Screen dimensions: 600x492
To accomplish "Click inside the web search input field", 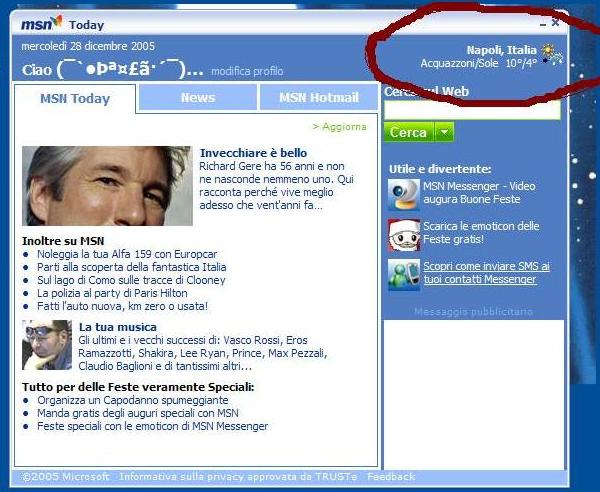I will click(x=472, y=110).
